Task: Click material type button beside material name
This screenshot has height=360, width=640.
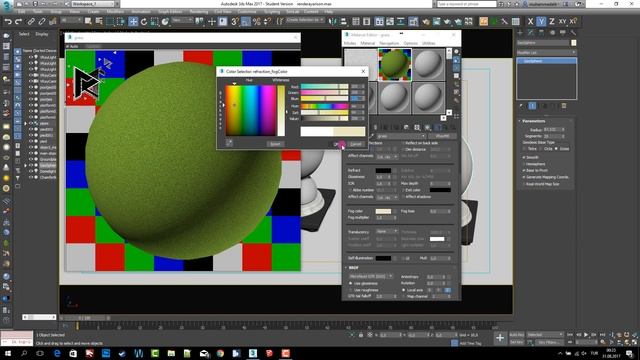Action: point(442,136)
